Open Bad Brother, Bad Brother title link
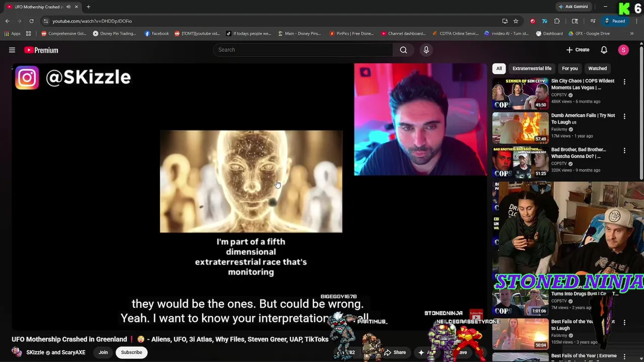The width and height of the screenshot is (644, 362). tap(579, 152)
